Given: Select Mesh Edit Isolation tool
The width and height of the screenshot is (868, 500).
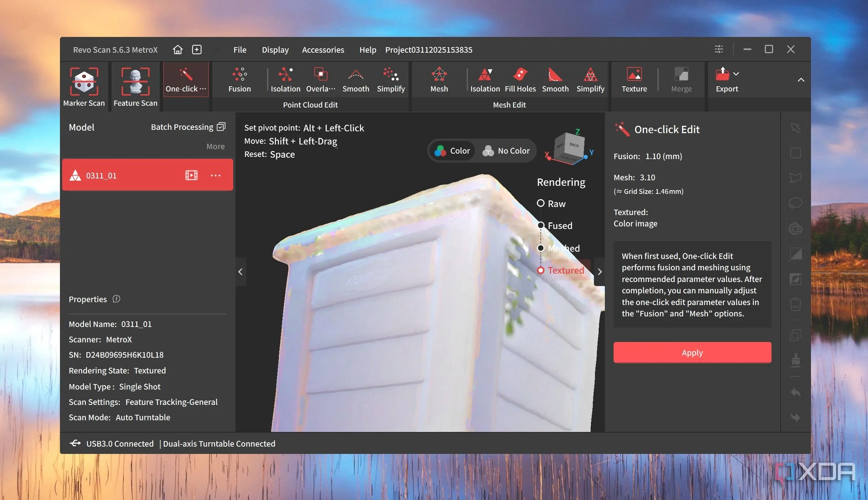Looking at the screenshot, I should 485,80.
